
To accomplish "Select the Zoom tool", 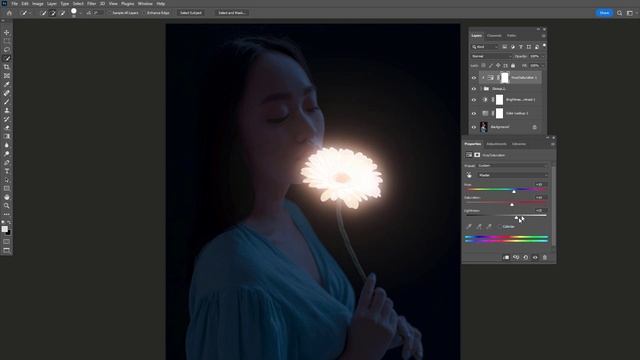I will coord(7,206).
